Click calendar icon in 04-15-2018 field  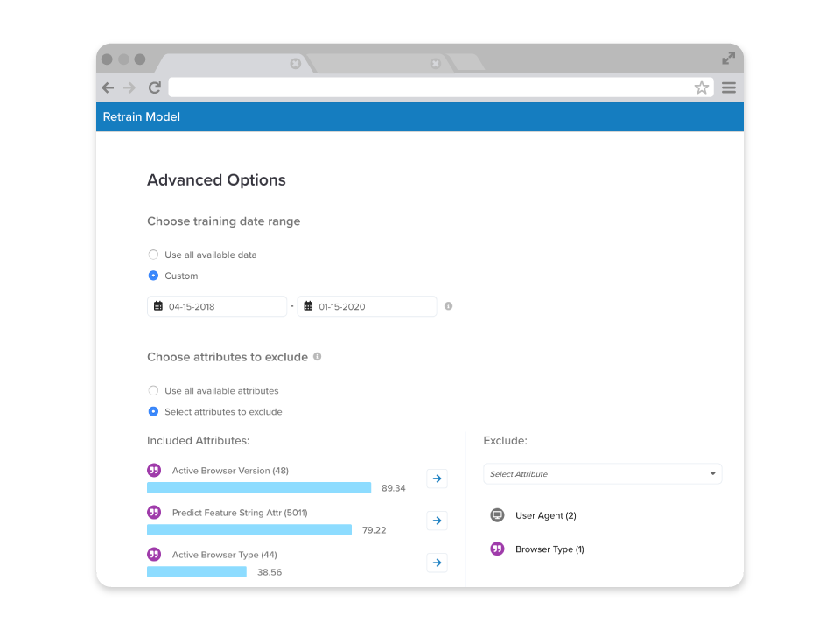(158, 306)
